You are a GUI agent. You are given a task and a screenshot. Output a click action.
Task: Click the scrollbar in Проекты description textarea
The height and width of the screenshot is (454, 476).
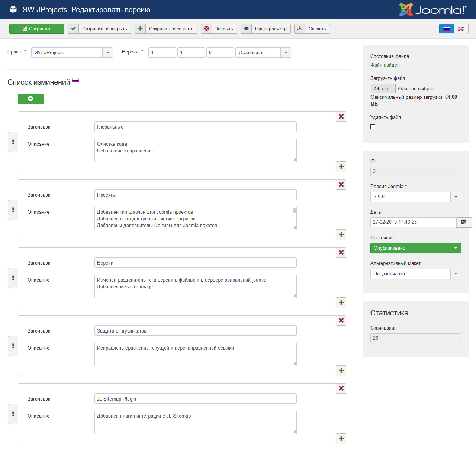click(295, 211)
